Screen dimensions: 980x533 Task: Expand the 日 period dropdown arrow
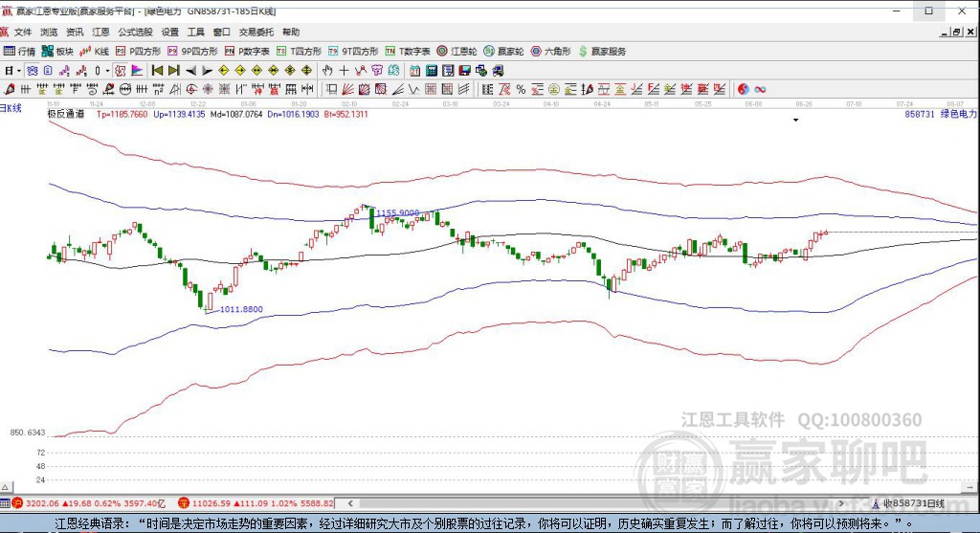pyautogui.click(x=19, y=71)
